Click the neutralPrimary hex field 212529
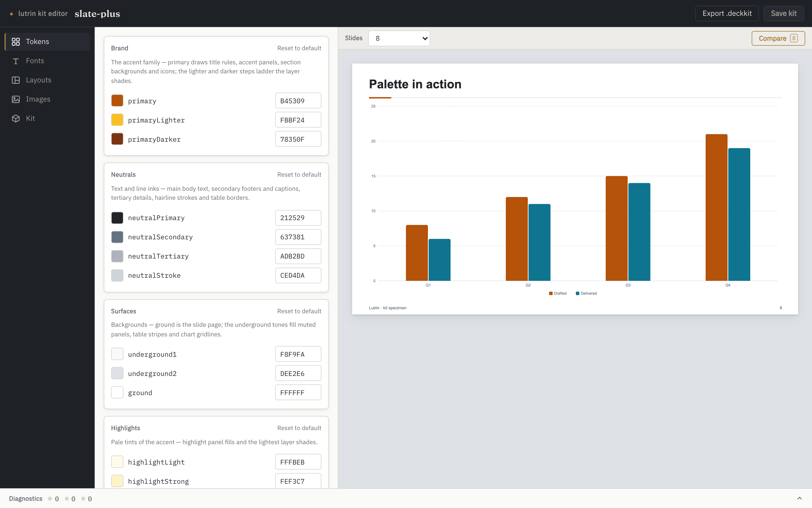The image size is (812, 508). point(298,218)
